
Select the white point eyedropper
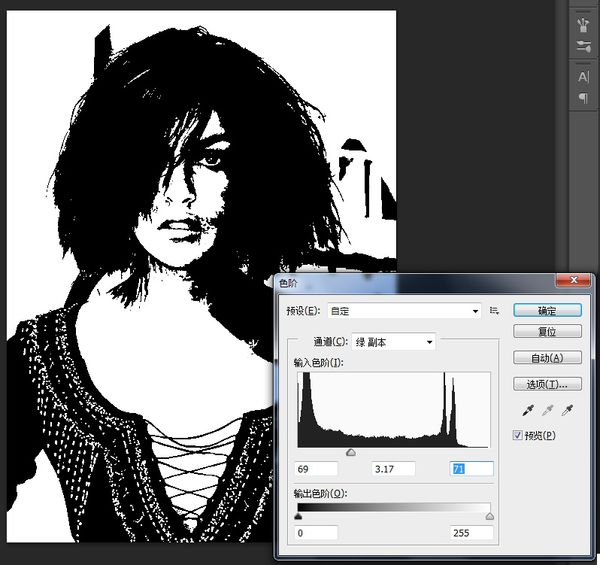pyautogui.click(x=568, y=410)
